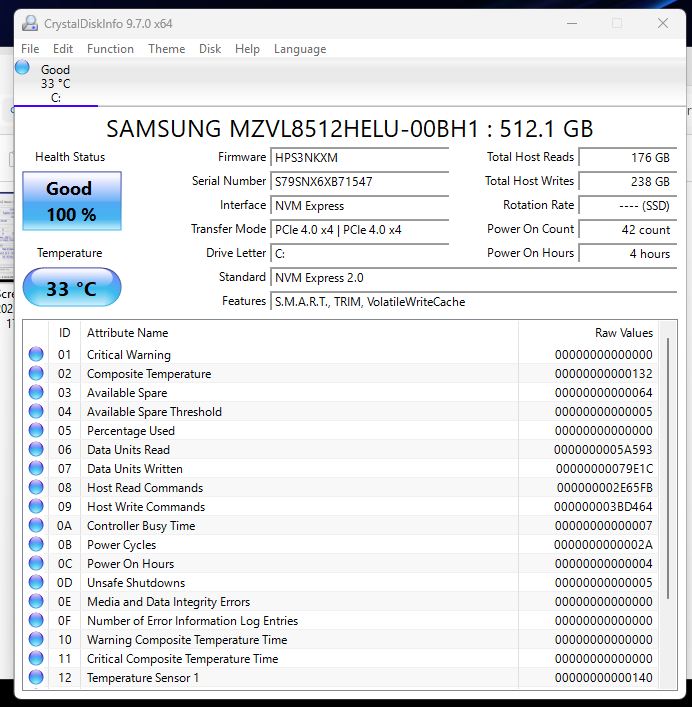Click the status orb for Controller Busy Time
Image resolution: width=692 pixels, height=707 pixels.
click(x=36, y=525)
